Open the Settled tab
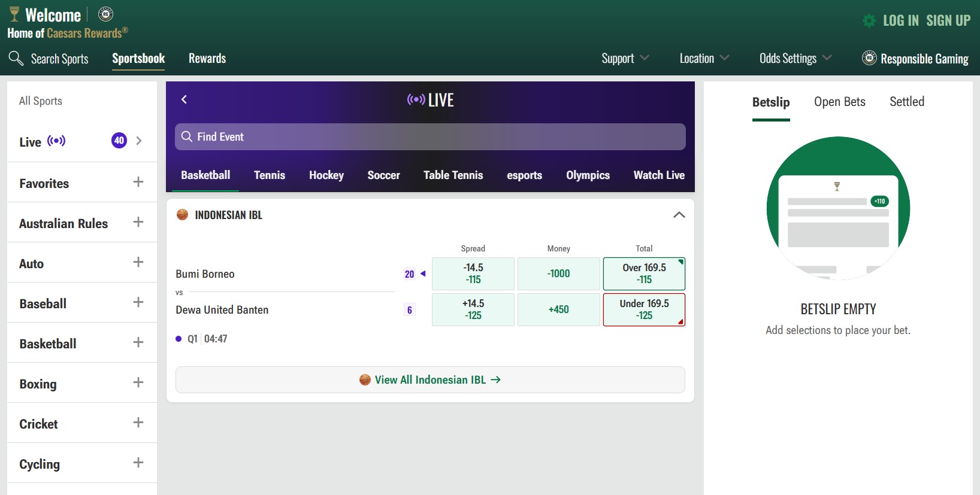The image size is (980, 495). point(907,102)
